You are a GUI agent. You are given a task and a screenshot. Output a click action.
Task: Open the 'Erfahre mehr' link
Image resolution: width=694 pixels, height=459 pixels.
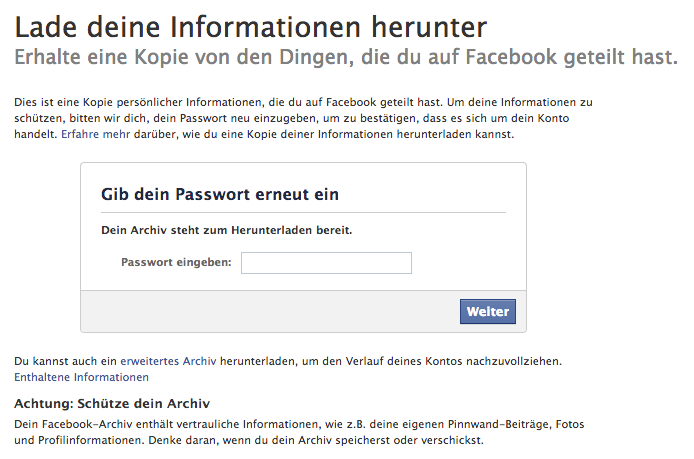click(96, 134)
